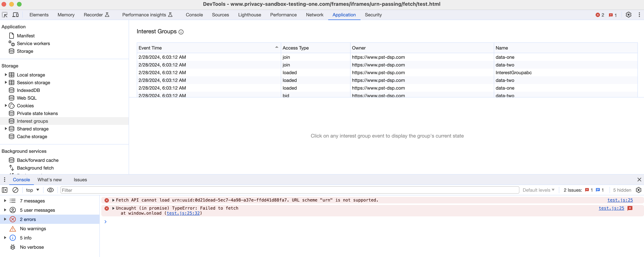Click the issues badge showing 1 in top toolbar
The image size is (644, 257).
tap(612, 15)
